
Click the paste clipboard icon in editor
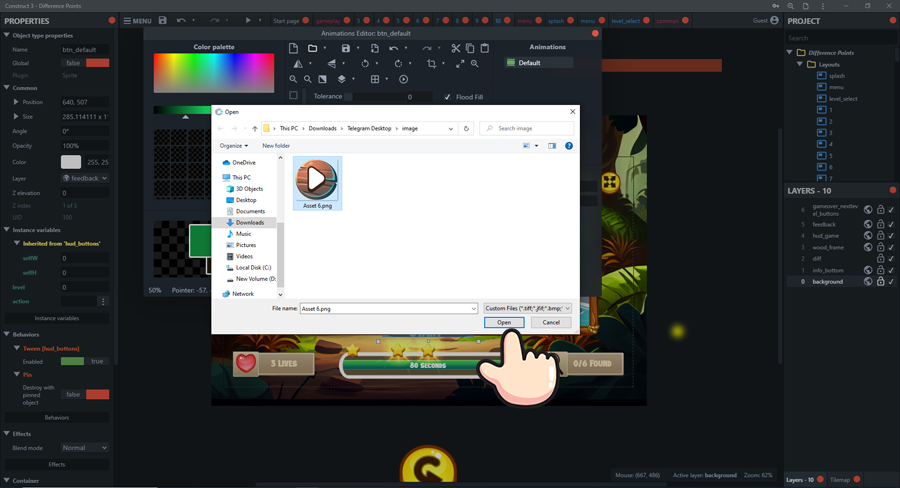(485, 48)
